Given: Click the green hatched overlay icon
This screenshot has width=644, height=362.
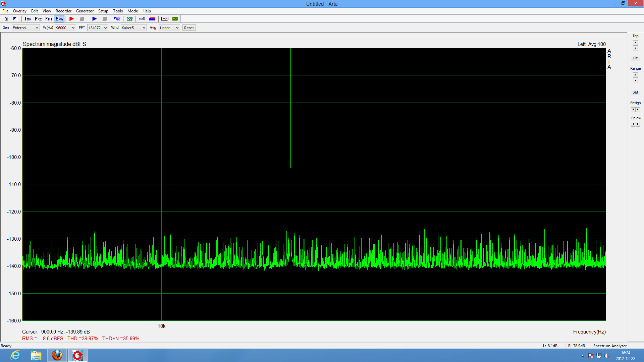Looking at the screenshot, I should (x=129, y=19).
